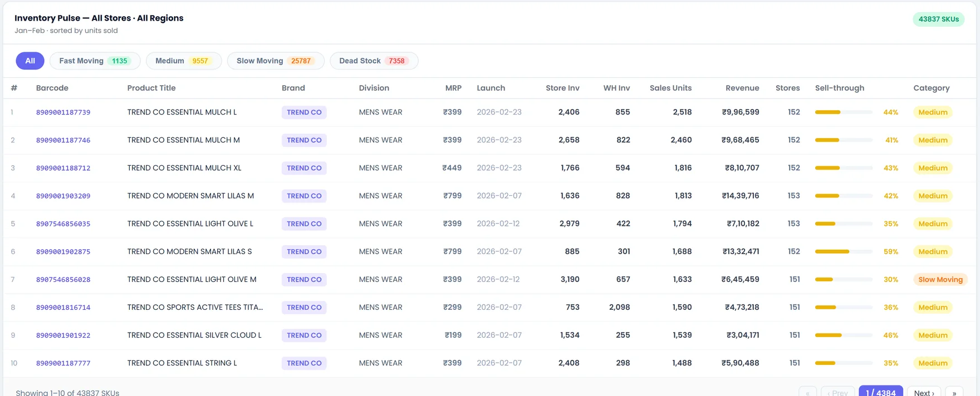The image size is (980, 396).
Task: Open barcode 8909001903209 link
Action: click(63, 196)
